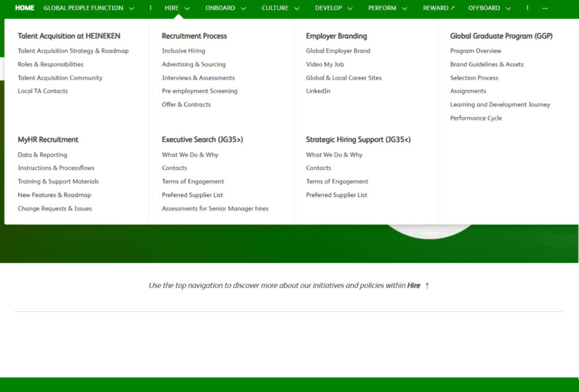Image resolution: width=579 pixels, height=392 pixels.
Task: Open the overflow ellipsis menu in navigation
Action: (x=545, y=8)
